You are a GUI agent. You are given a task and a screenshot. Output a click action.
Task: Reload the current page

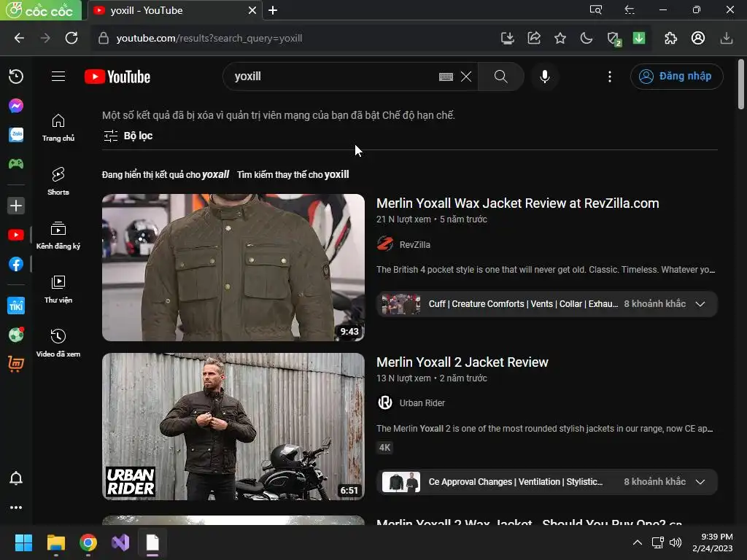point(71,38)
